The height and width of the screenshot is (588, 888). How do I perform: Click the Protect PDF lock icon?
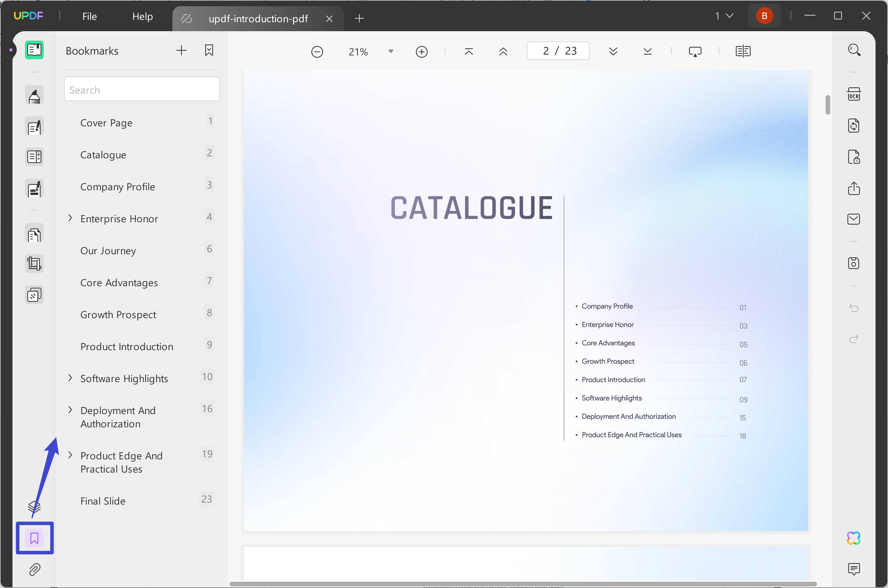click(x=854, y=157)
